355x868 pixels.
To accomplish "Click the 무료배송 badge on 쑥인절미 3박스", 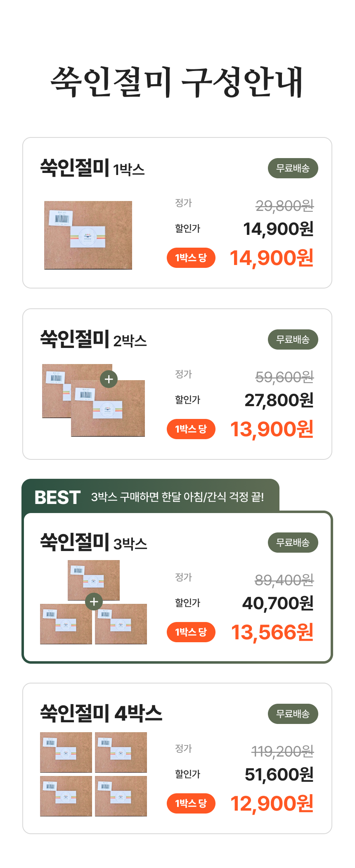I will [293, 543].
